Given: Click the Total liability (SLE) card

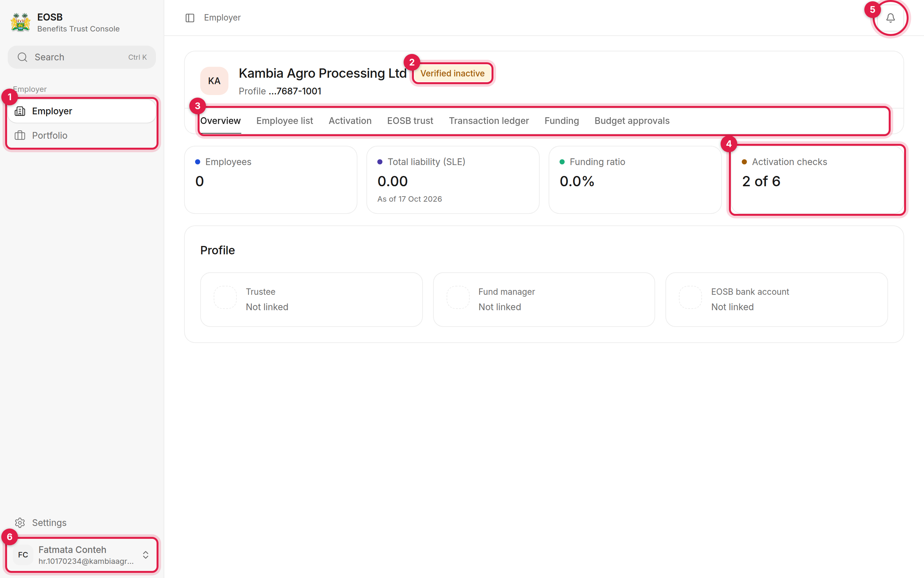Looking at the screenshot, I should coord(453,180).
